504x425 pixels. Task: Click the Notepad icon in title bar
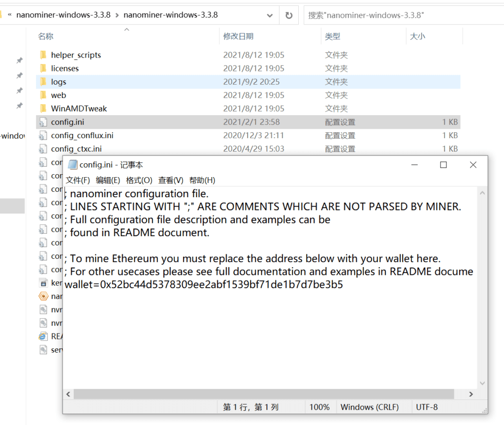pyautogui.click(x=72, y=165)
